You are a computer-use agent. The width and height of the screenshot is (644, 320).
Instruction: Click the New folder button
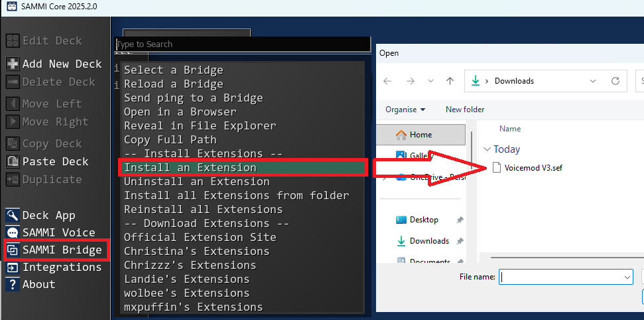[x=465, y=110]
